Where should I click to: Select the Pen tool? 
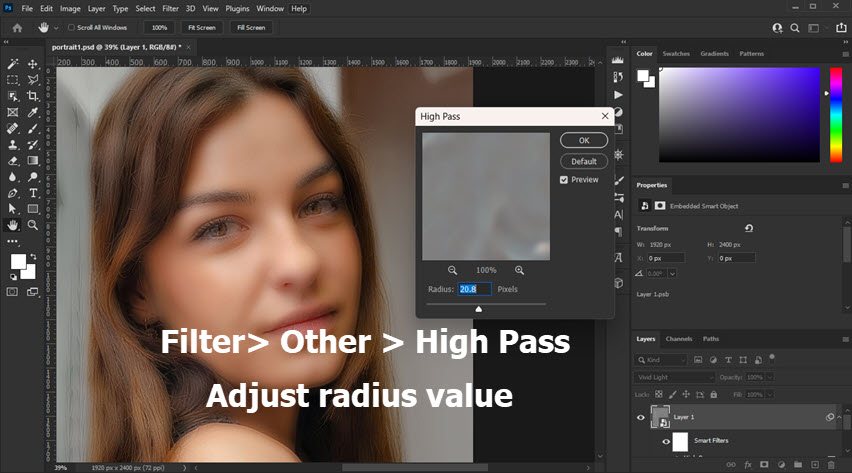click(x=12, y=193)
